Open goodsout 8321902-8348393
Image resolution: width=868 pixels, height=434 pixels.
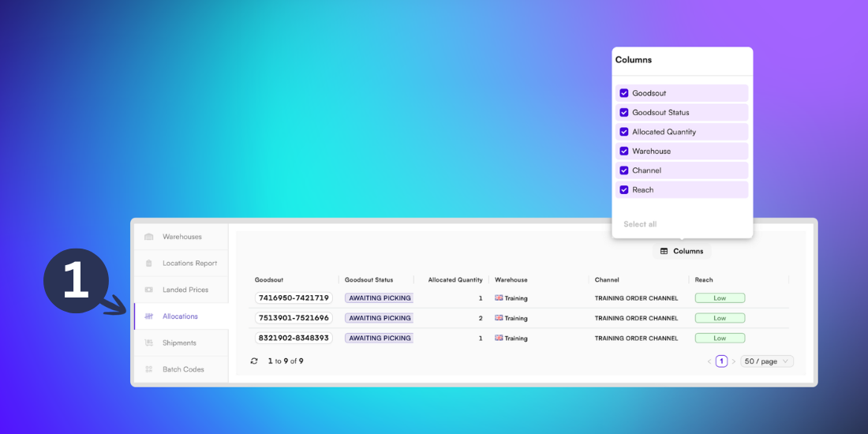[294, 338]
